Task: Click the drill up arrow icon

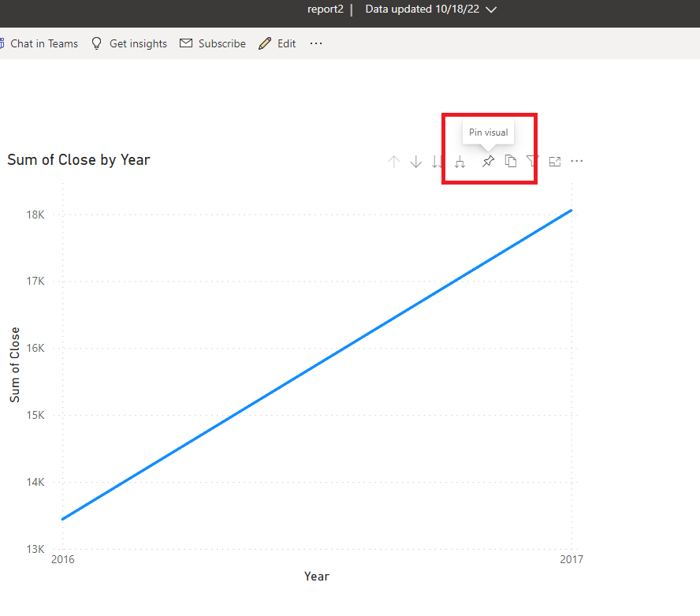Action: (394, 162)
